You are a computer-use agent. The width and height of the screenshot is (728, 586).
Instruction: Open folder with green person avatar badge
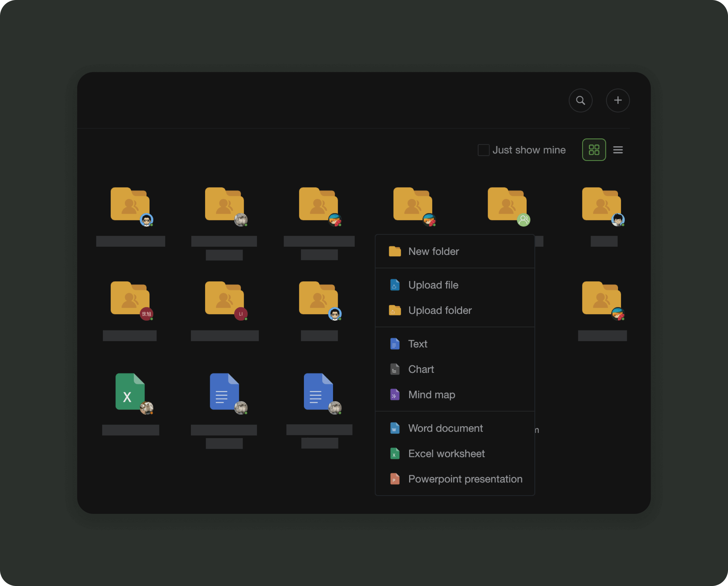point(507,204)
